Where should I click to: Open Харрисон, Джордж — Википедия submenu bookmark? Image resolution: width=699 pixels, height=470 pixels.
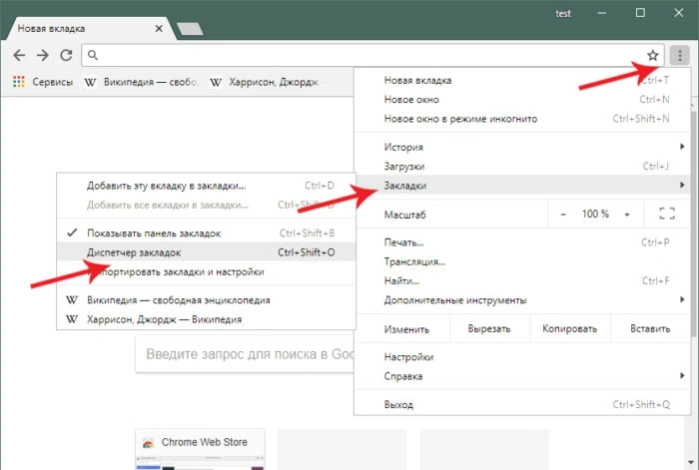pos(206,319)
